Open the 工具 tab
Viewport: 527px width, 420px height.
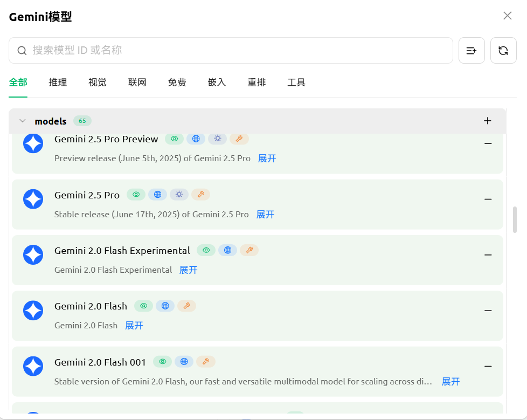296,82
